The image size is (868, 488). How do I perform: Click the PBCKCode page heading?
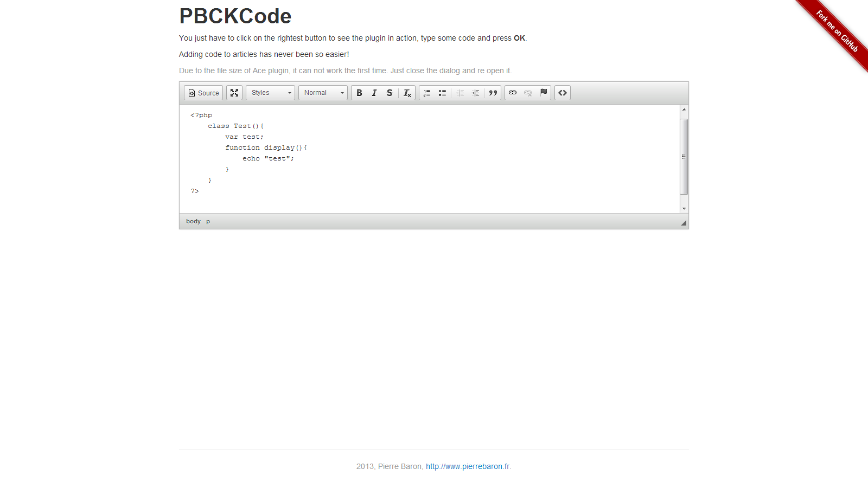[x=235, y=16]
